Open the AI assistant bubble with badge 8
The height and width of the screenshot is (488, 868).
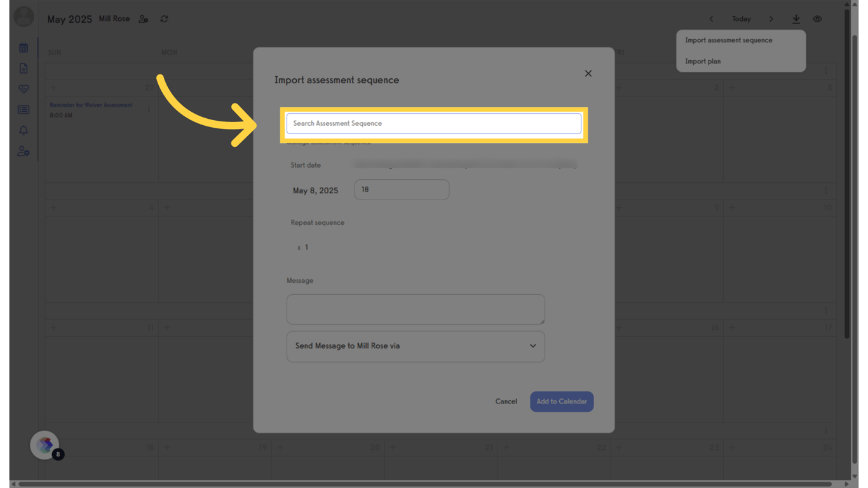44,445
